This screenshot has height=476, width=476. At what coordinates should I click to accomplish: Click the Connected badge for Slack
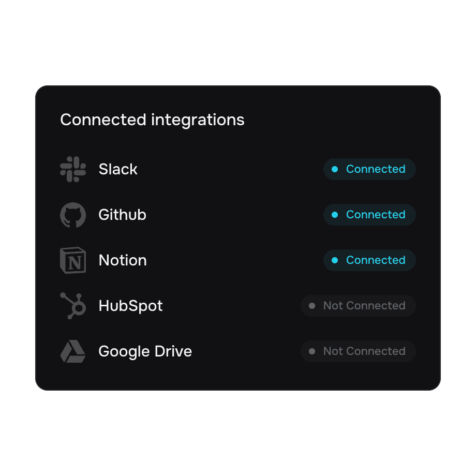tap(369, 169)
